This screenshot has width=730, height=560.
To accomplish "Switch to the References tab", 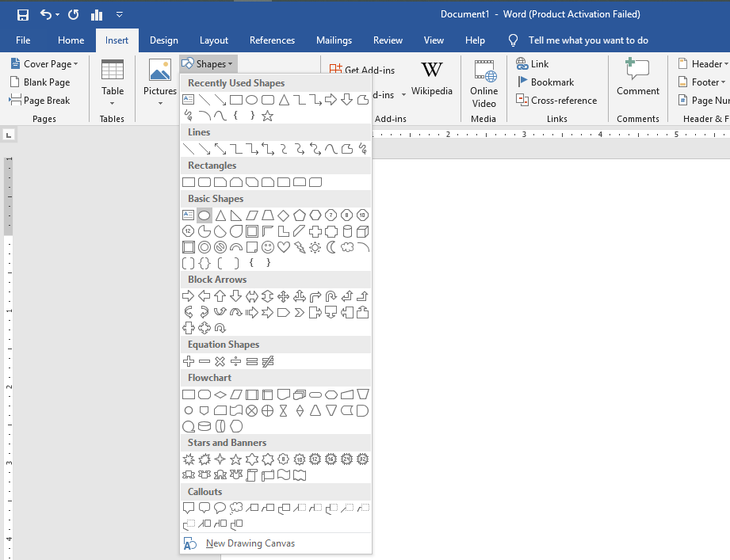I will coord(272,40).
